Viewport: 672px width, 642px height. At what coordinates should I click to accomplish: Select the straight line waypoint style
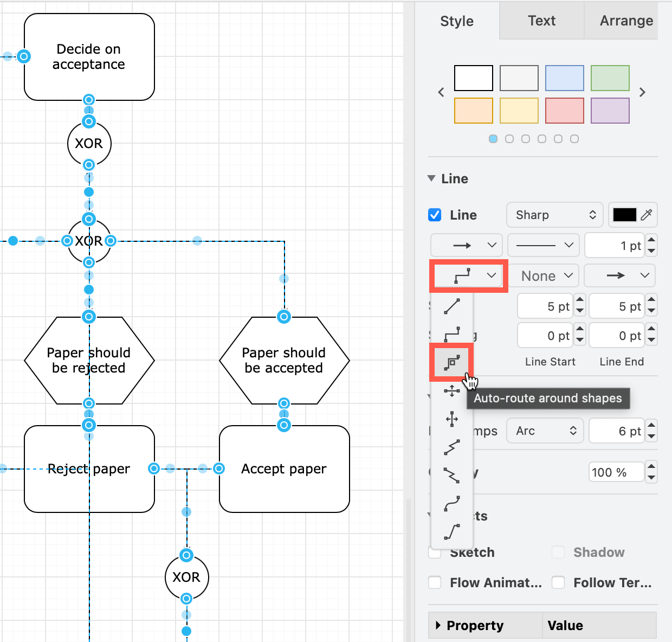(x=452, y=306)
